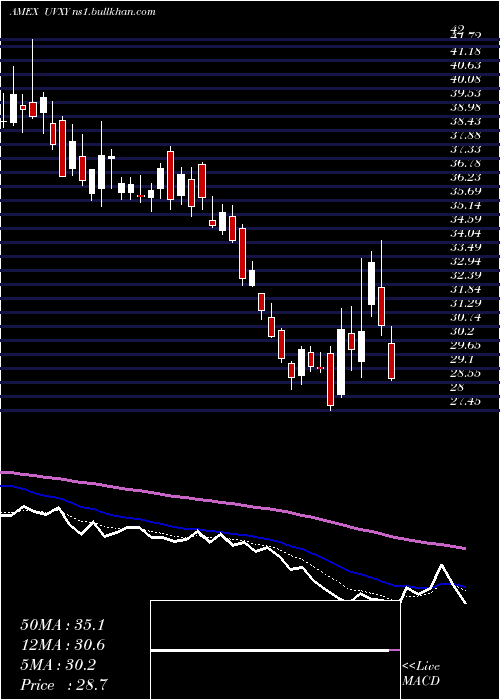Click the 32.94 price axis label
Screen dimensions: 500x700
pyautogui.click(x=467, y=262)
